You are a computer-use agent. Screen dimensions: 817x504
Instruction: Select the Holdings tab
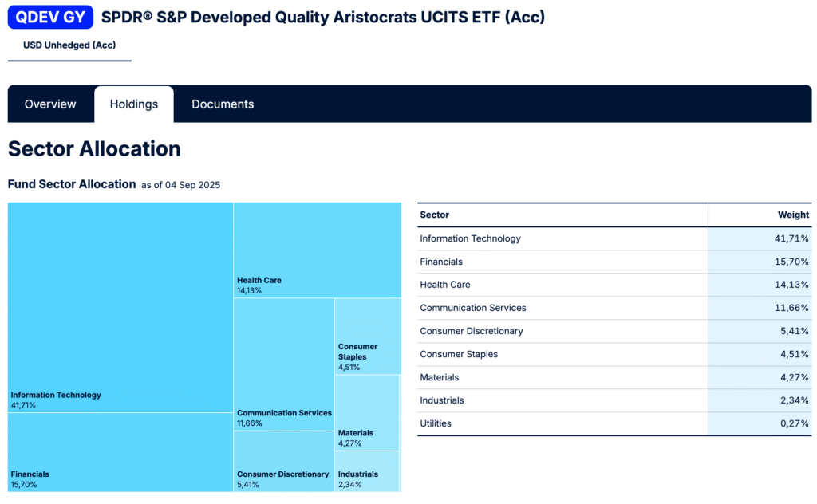pyautogui.click(x=134, y=104)
